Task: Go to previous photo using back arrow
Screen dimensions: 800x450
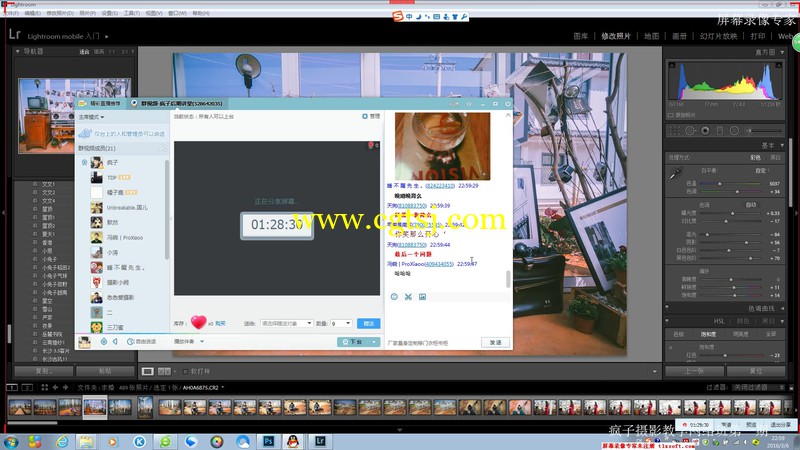Action: (x=55, y=388)
